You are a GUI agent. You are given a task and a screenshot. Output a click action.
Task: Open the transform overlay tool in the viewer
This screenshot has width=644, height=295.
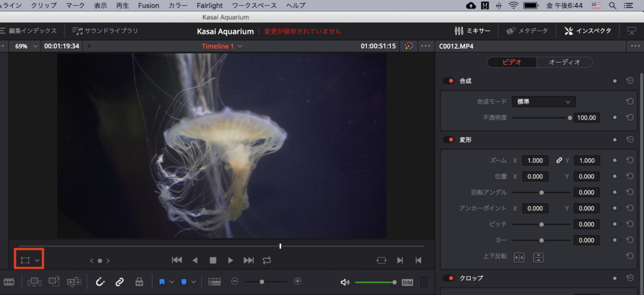25,260
